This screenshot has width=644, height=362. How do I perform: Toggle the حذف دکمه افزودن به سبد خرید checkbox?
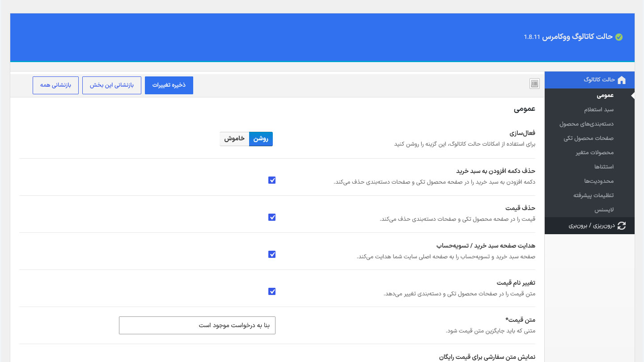(272, 180)
